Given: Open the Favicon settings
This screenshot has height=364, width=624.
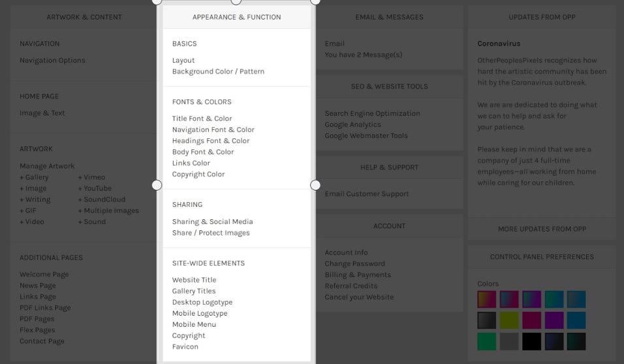Looking at the screenshot, I should (185, 347).
